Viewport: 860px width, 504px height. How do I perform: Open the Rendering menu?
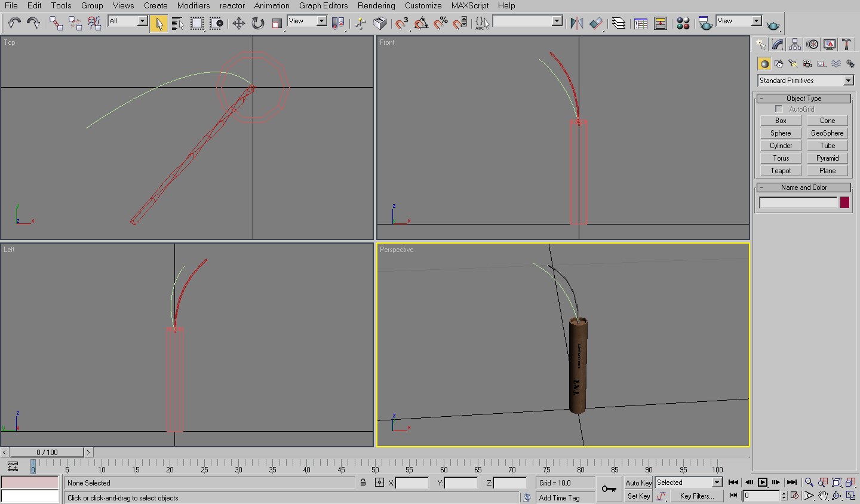point(376,5)
